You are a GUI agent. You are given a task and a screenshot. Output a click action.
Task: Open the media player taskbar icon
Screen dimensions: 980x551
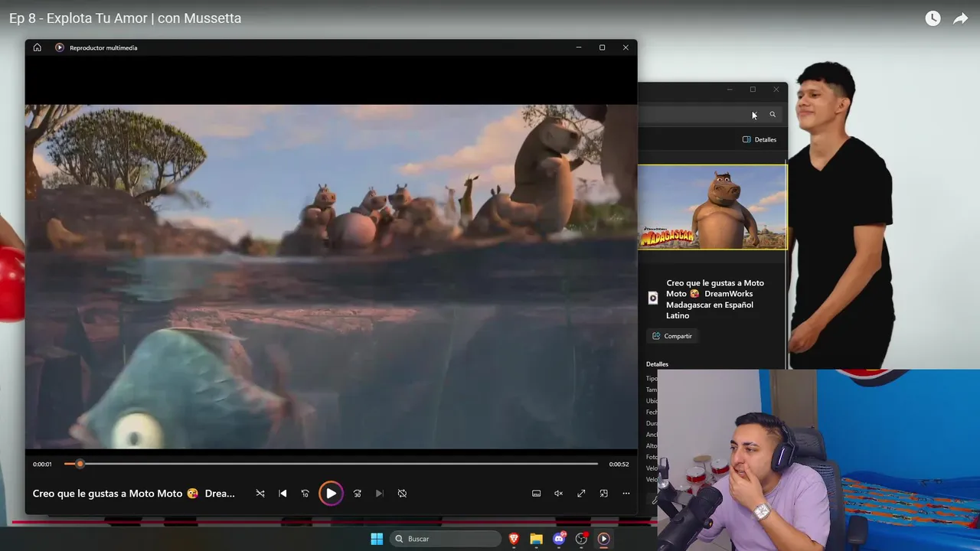click(603, 539)
